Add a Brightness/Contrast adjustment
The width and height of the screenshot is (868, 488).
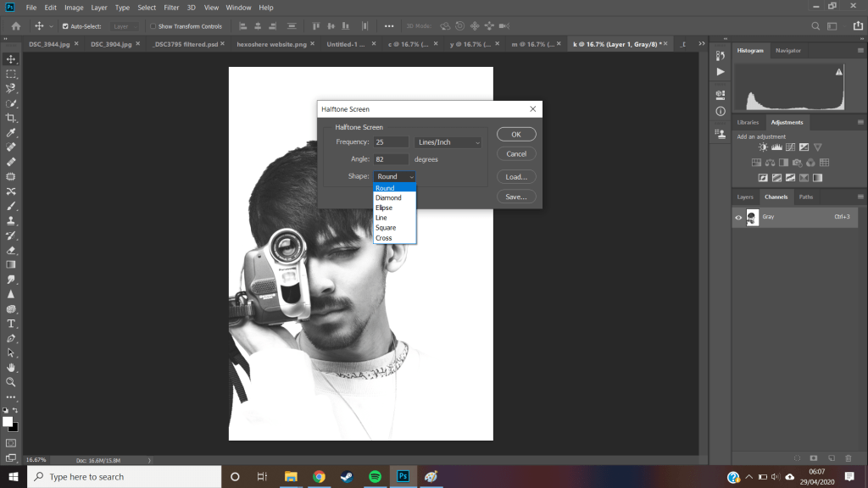coord(763,147)
